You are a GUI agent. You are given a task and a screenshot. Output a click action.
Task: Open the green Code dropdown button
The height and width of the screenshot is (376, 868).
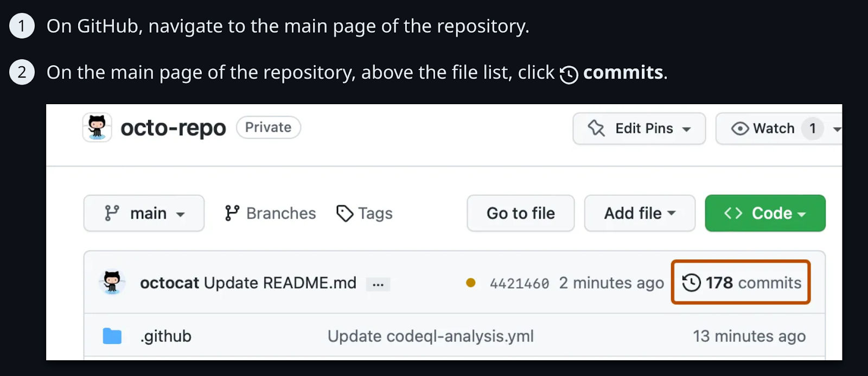765,213
